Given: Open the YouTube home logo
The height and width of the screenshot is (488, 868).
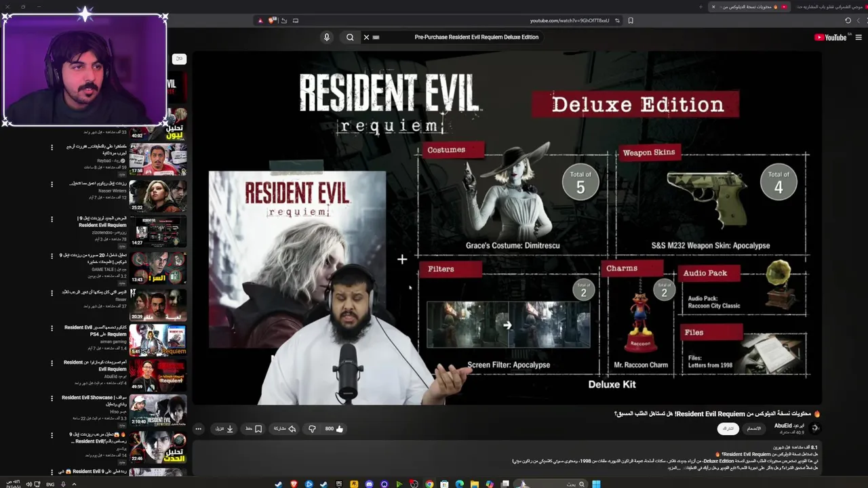Looking at the screenshot, I should point(830,37).
